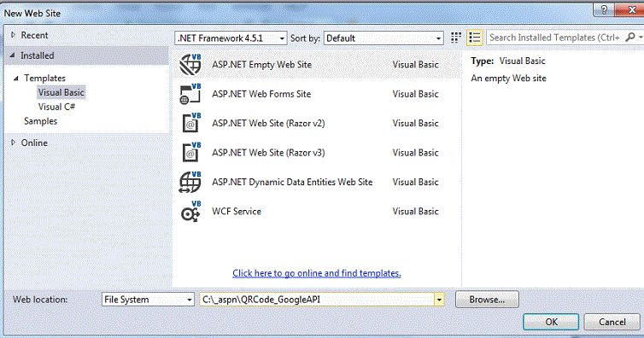Open the File System location type dropdown
This screenshot has width=644, height=338.
coord(148,300)
